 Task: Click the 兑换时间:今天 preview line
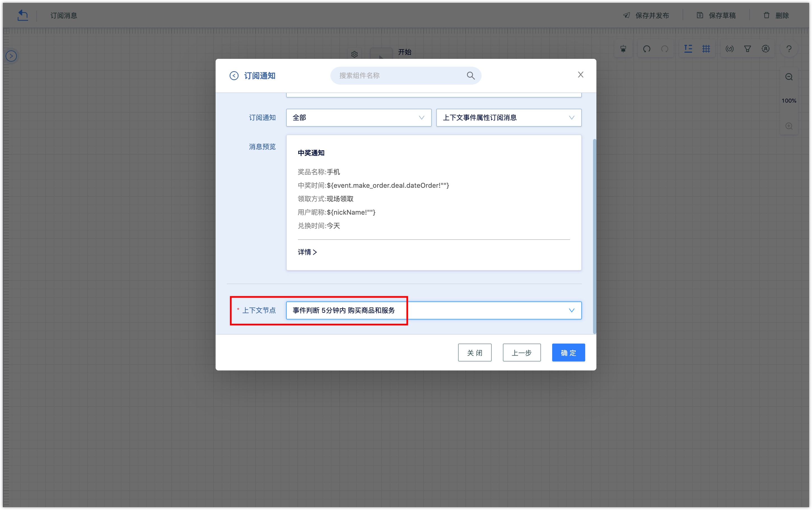(319, 226)
